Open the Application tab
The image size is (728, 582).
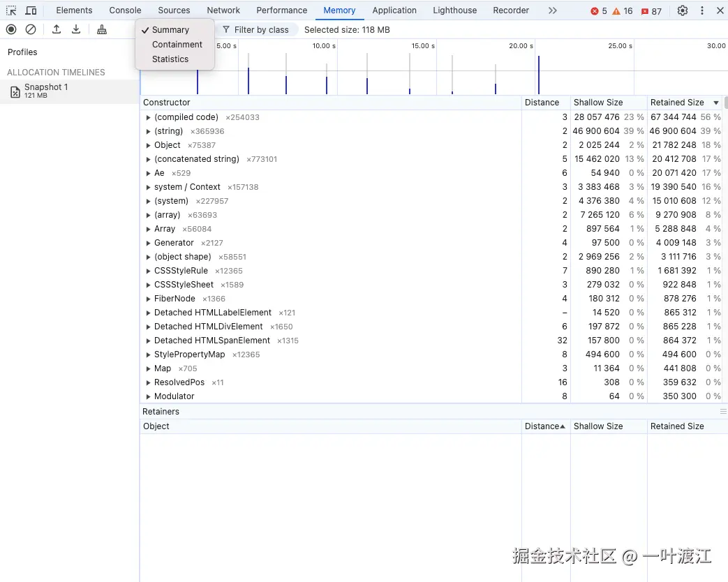pyautogui.click(x=394, y=10)
